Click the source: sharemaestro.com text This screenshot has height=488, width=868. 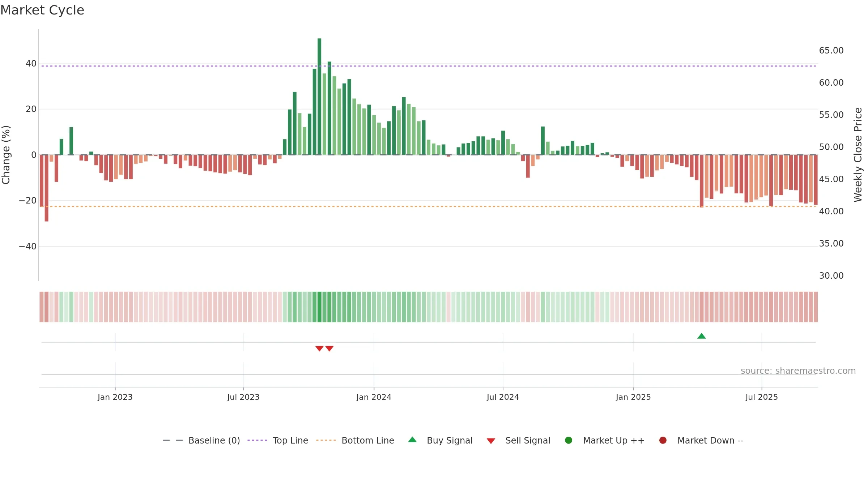[798, 371]
